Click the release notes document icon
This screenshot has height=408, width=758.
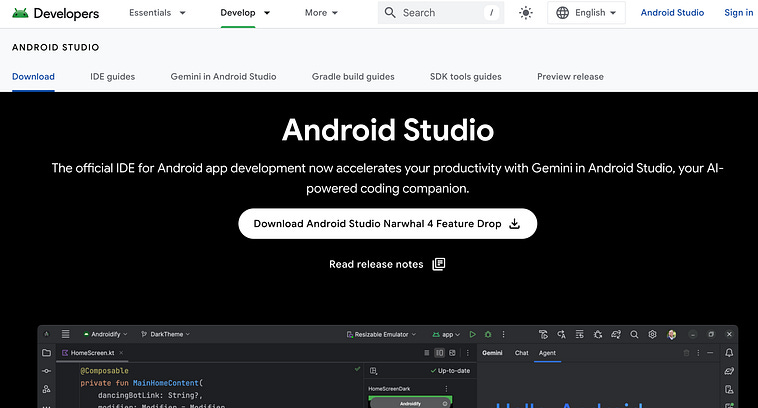438,264
